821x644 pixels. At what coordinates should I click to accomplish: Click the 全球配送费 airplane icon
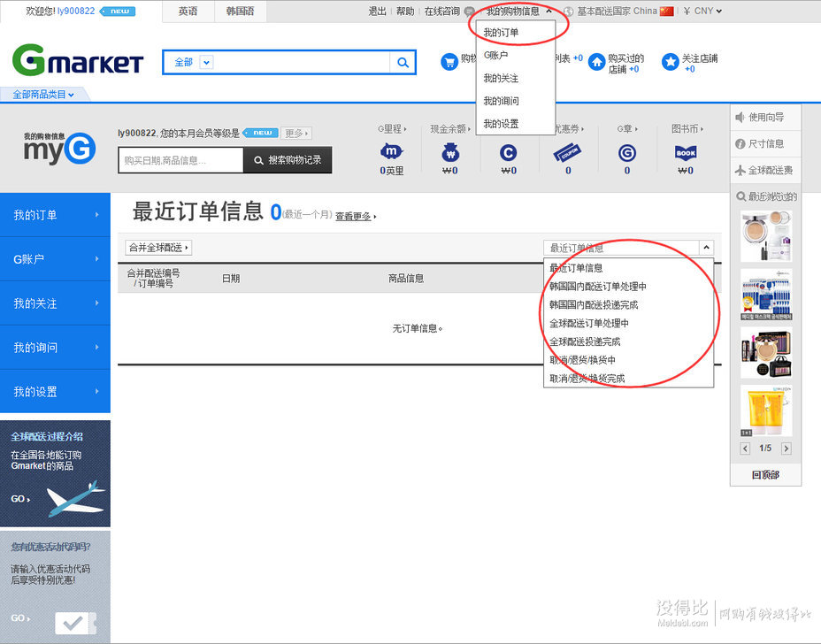click(x=740, y=170)
